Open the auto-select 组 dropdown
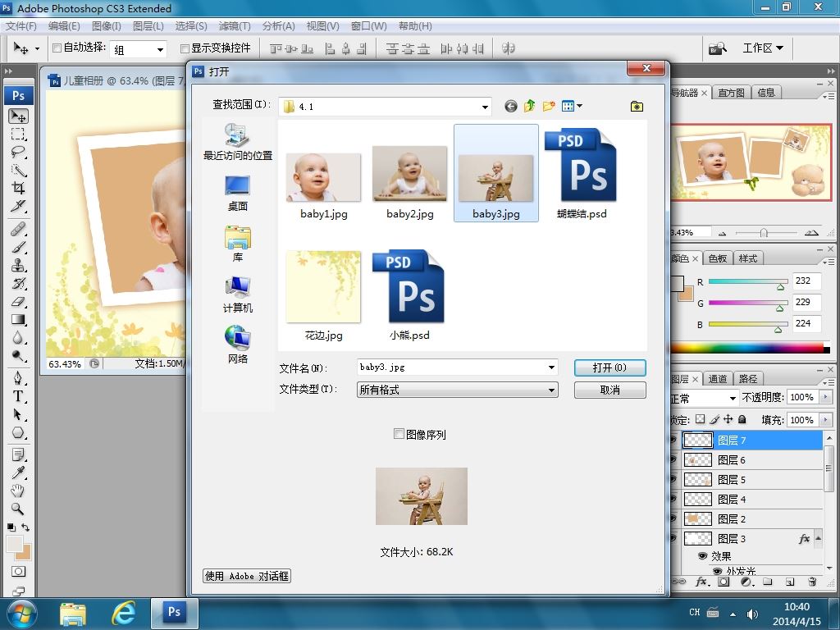 160,49
